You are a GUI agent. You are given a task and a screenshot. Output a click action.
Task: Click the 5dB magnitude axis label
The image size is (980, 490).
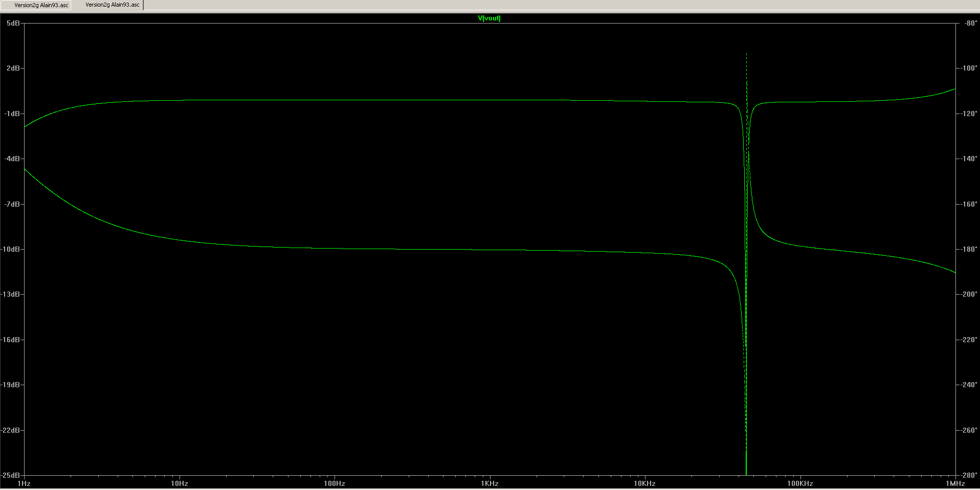coord(13,23)
